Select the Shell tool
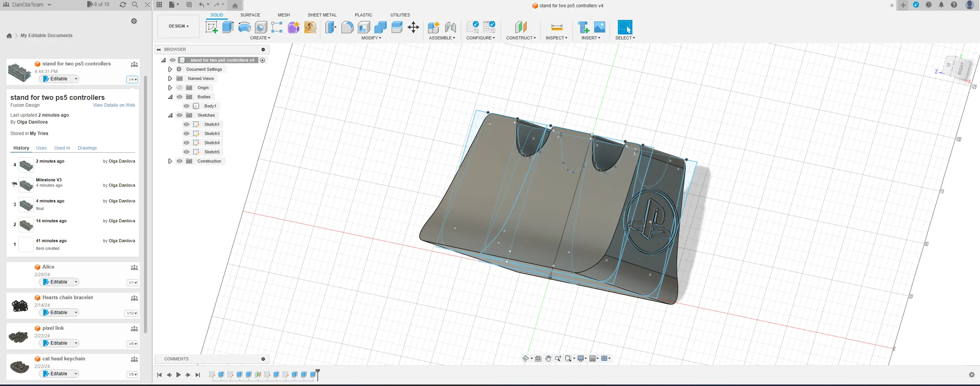The height and width of the screenshot is (386, 980). coord(364,27)
